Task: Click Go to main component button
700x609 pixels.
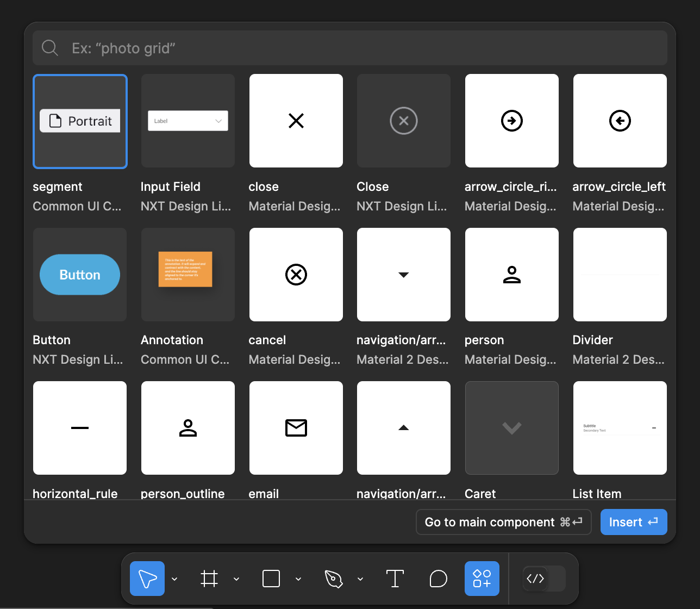Action: coord(504,522)
